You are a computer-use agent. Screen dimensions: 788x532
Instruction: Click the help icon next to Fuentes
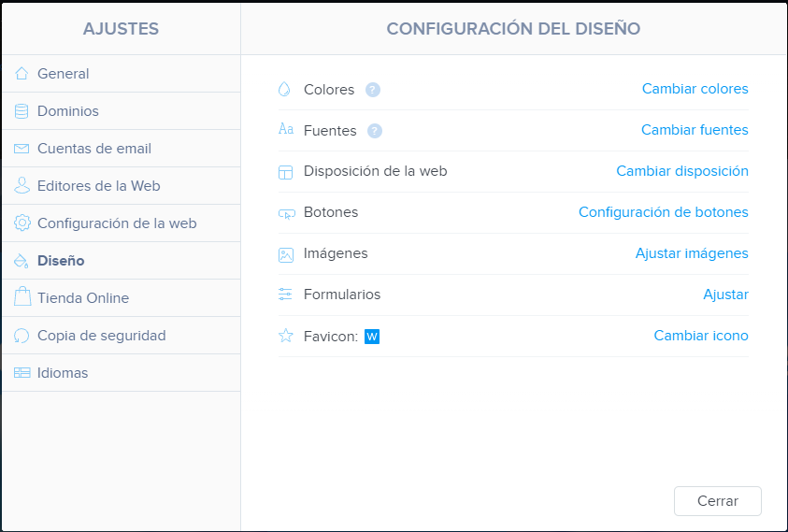point(375,131)
